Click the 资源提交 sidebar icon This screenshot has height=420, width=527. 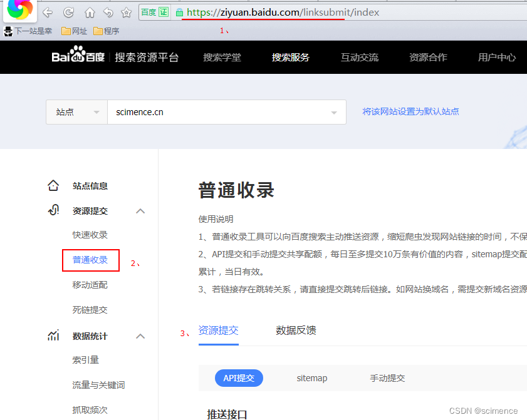(x=53, y=210)
